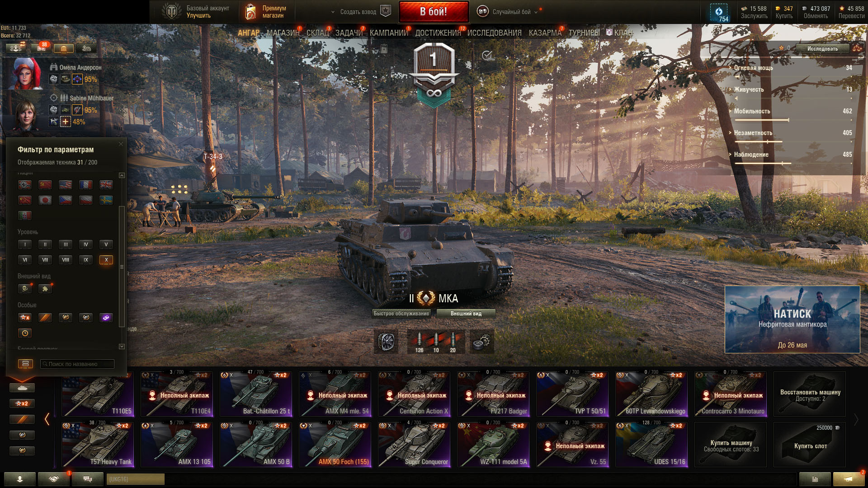Image resolution: width=868 pixels, height=488 pixels.
Task: Enable tier VIII level filter
Action: tap(66, 260)
